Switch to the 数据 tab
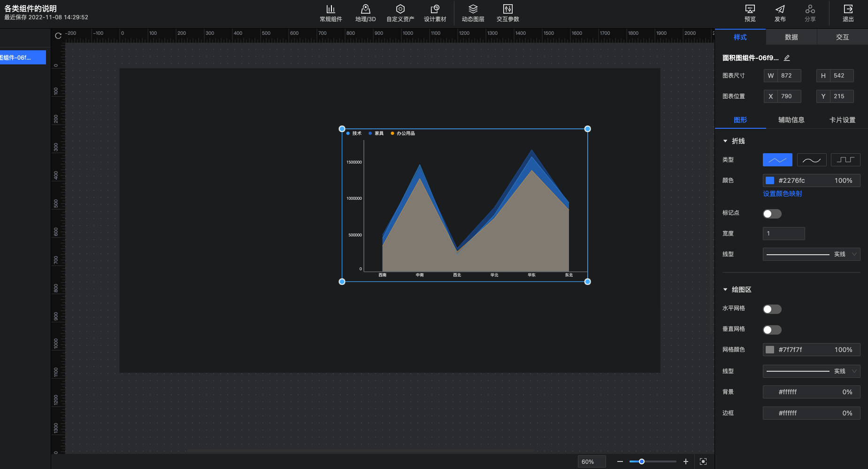This screenshot has width=868, height=469. 791,37
